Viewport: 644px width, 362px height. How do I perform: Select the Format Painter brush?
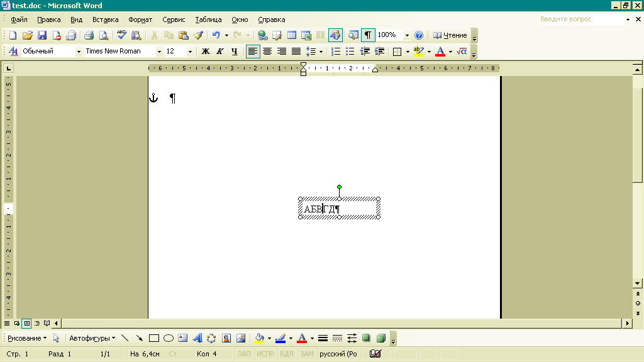click(198, 35)
